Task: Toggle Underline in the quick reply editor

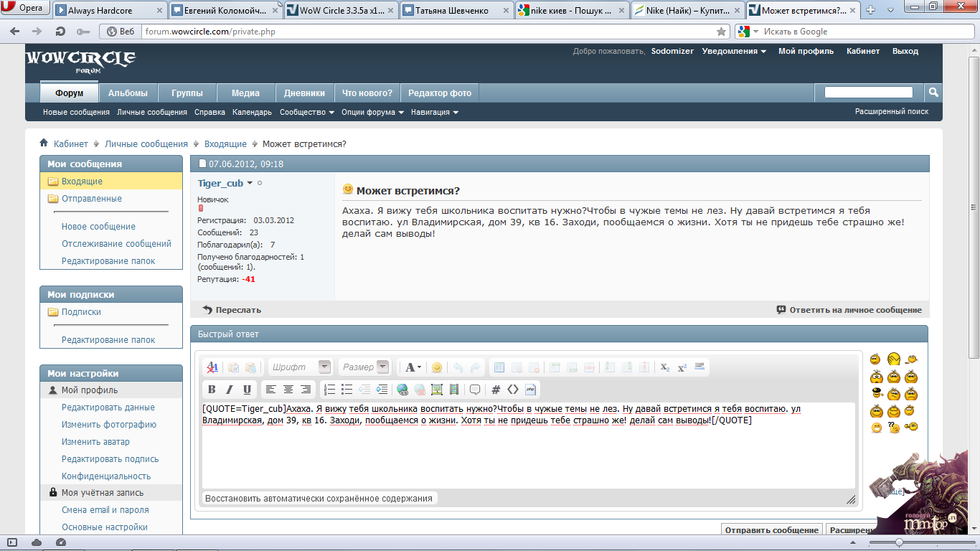Action: (248, 390)
